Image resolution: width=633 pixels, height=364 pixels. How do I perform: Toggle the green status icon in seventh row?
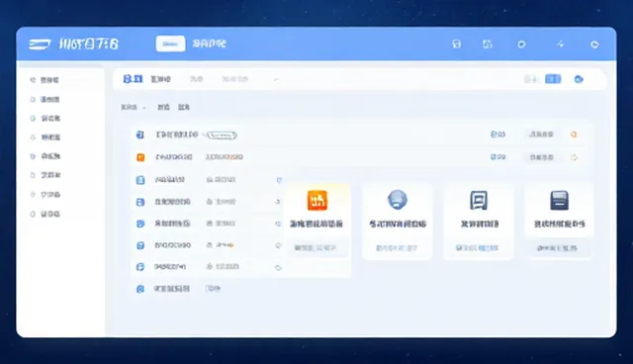pos(278,267)
